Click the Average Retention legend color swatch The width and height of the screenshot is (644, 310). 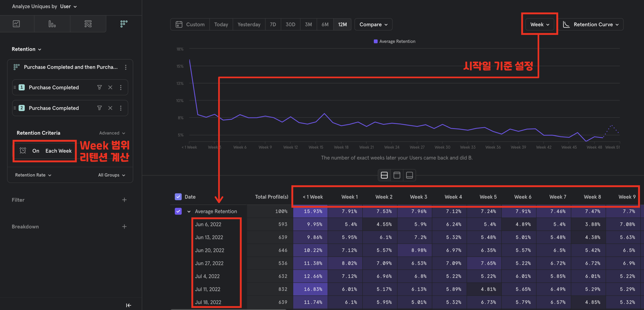pyautogui.click(x=375, y=41)
